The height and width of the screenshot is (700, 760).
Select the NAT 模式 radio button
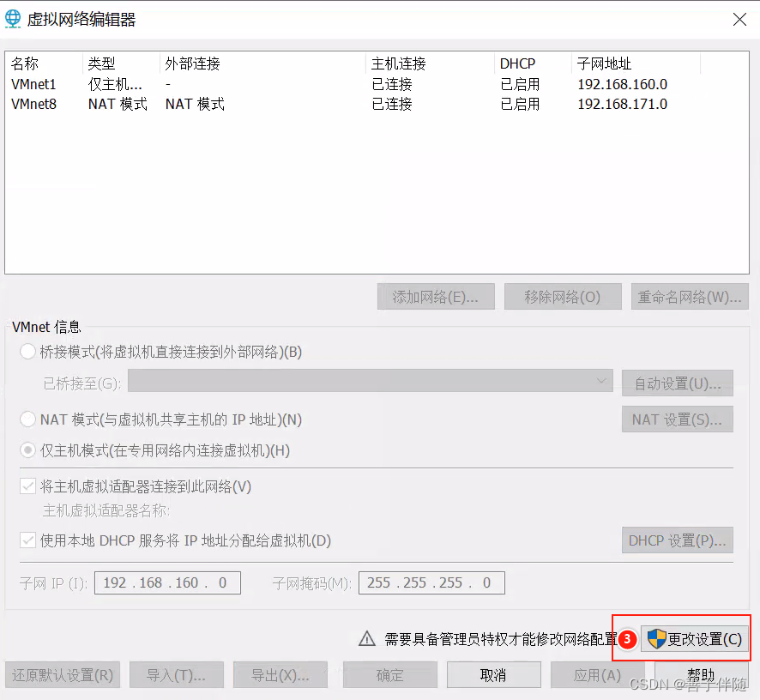pyautogui.click(x=27, y=419)
